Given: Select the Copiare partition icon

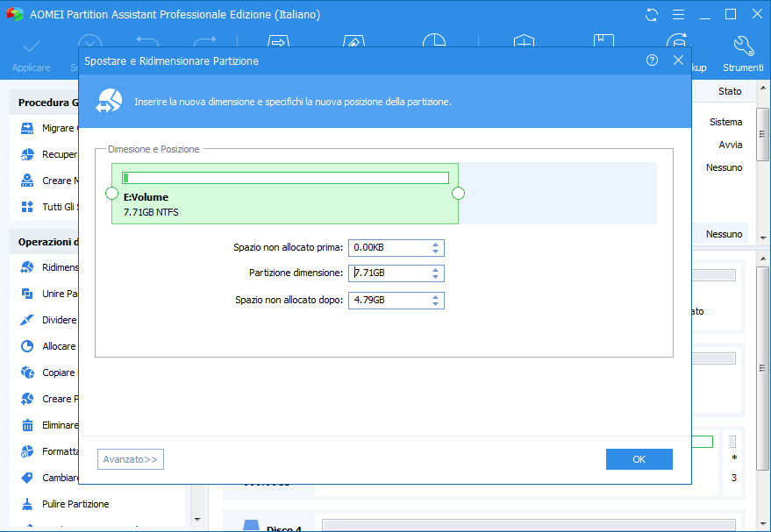Looking at the screenshot, I should pyautogui.click(x=27, y=372).
